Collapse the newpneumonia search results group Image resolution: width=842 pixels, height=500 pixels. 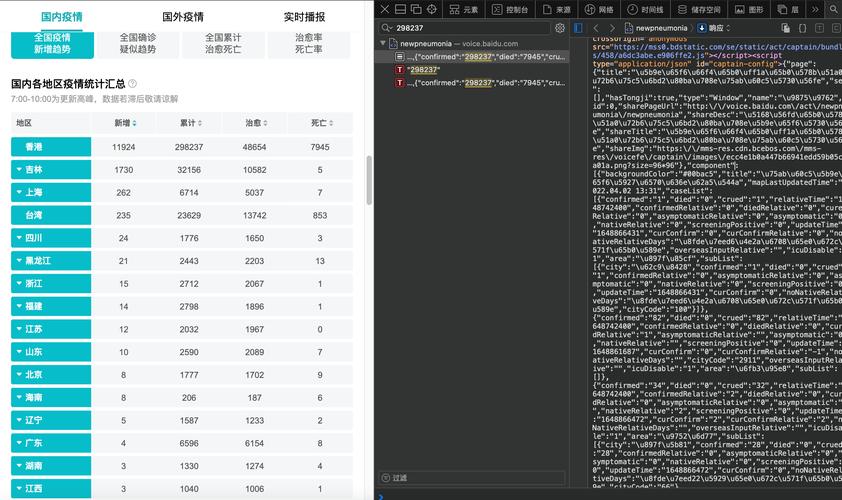(x=382, y=43)
